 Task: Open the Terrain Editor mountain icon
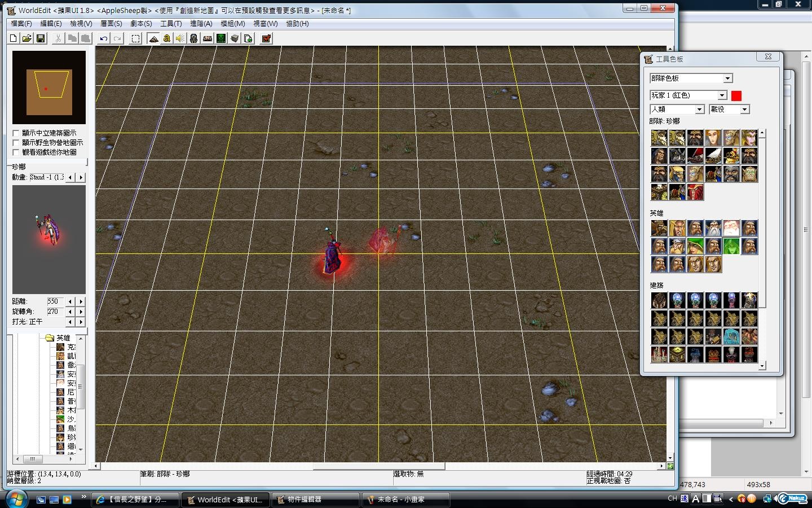[x=153, y=38]
